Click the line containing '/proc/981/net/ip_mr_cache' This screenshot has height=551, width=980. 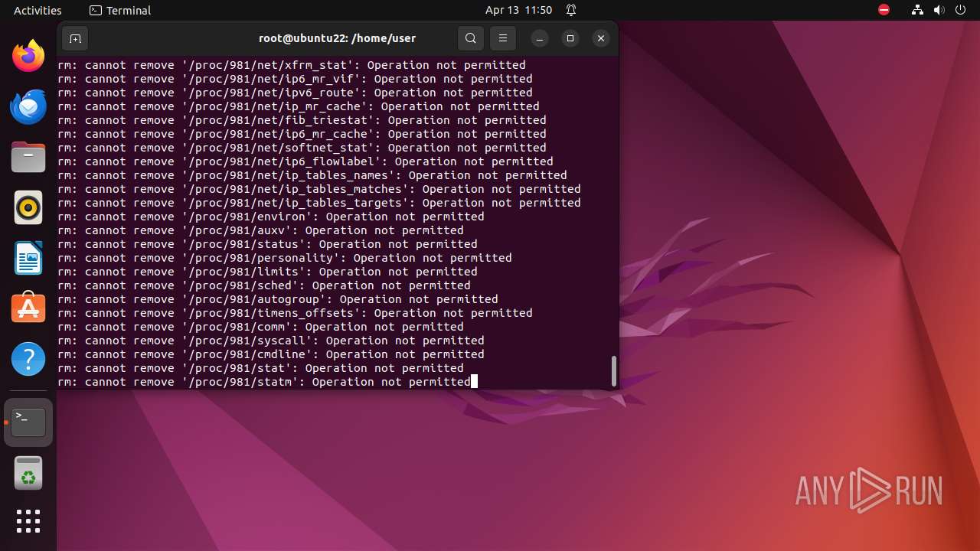[x=299, y=106]
